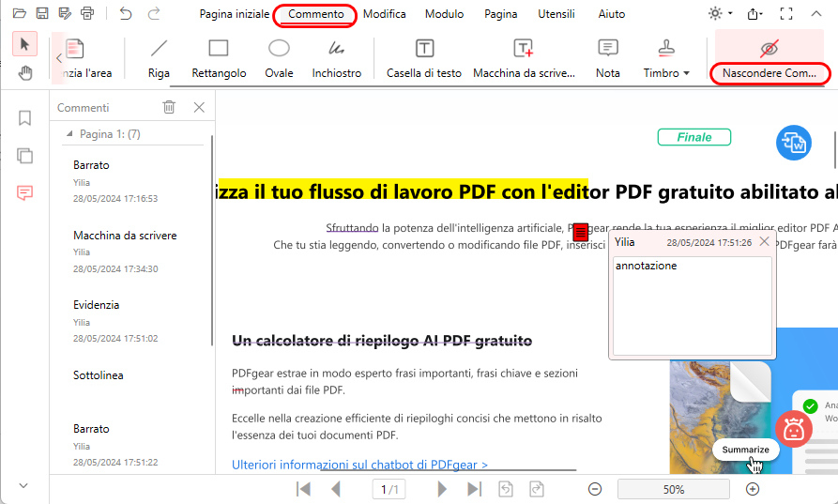The image size is (838, 504).
Task: Select the Macchina da scrivere comment
Action: point(133,252)
